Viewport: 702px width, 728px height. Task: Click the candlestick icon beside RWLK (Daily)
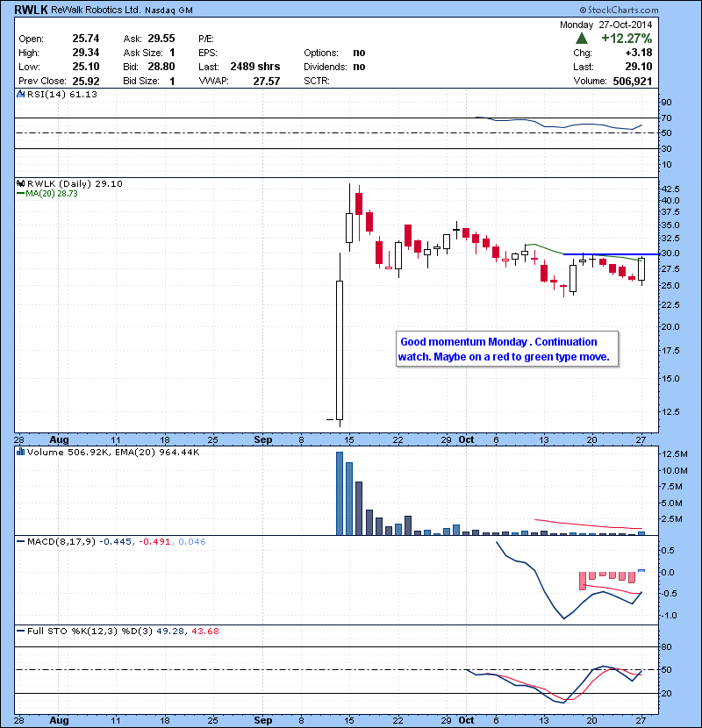[21, 183]
